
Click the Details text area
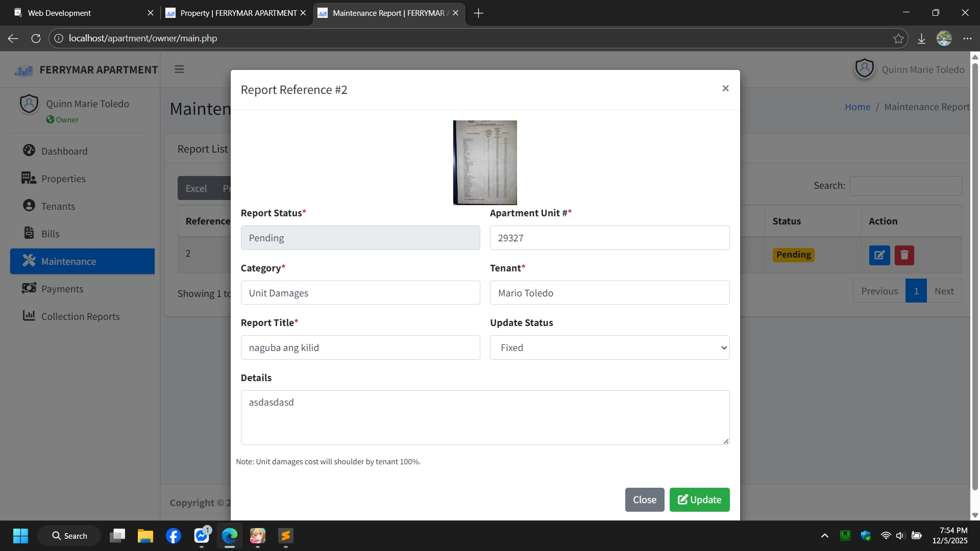pos(485,417)
